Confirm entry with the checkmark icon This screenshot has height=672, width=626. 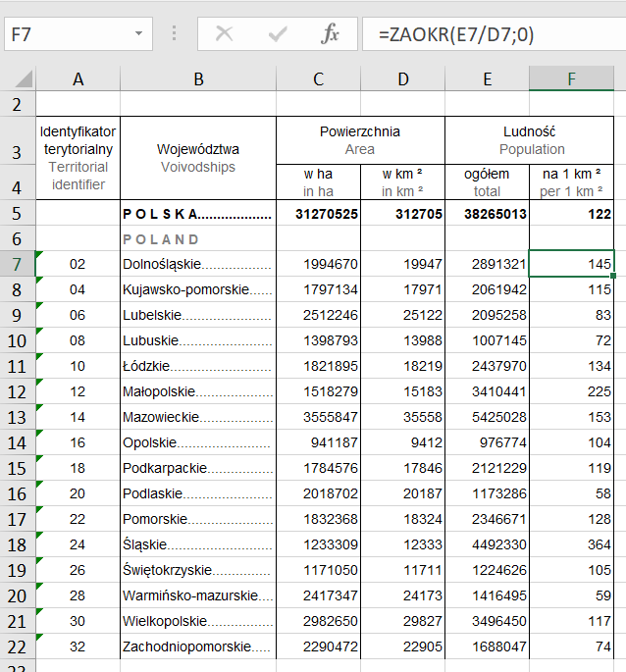pyautogui.click(x=278, y=34)
